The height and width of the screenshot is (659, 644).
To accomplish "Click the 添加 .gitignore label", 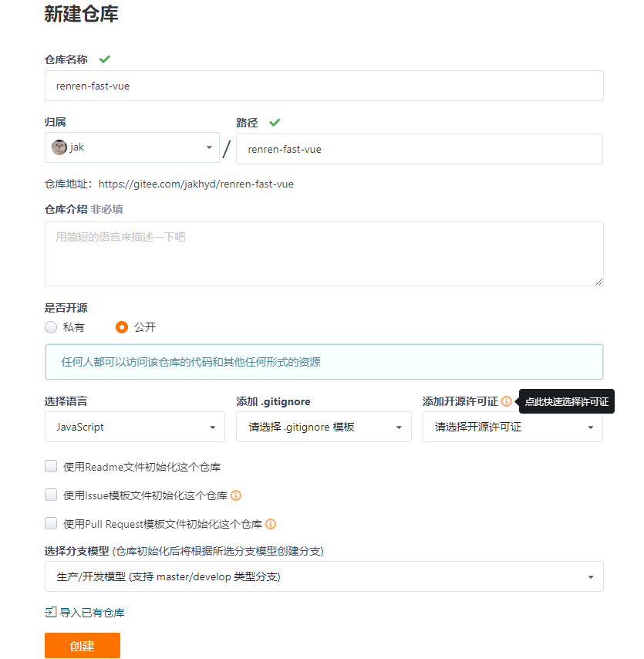I will (273, 402).
